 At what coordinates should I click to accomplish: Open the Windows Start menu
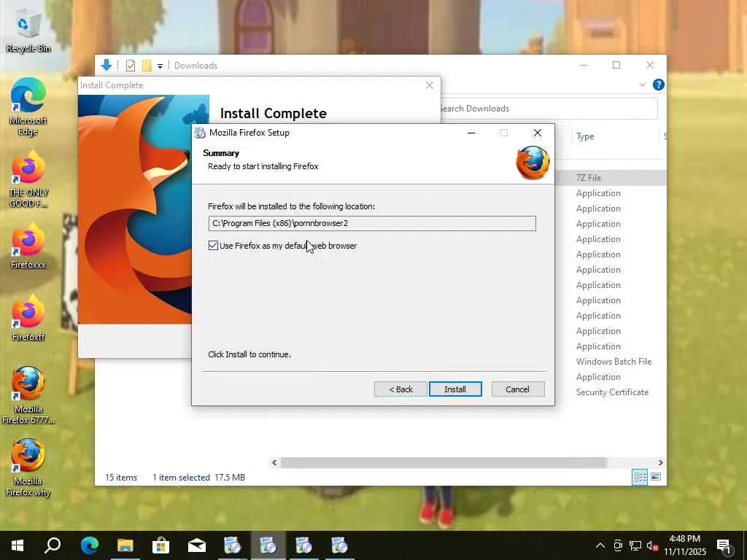point(18,545)
